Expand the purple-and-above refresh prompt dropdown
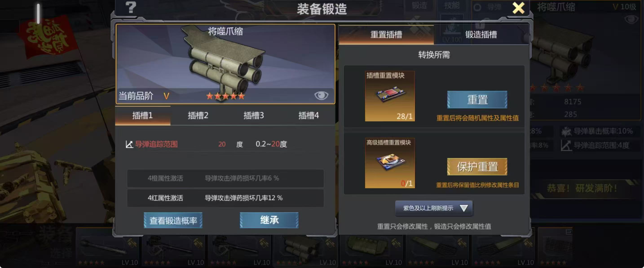This screenshot has width=644, height=268. (x=434, y=208)
